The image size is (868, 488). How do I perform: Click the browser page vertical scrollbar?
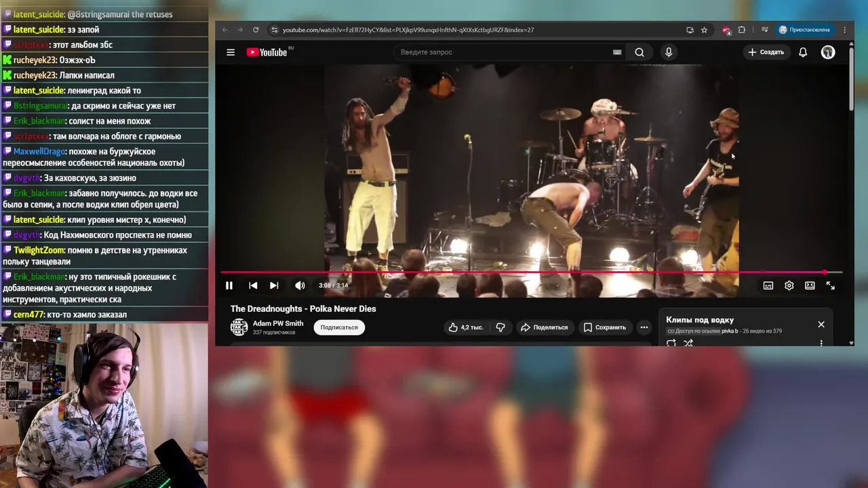click(851, 78)
